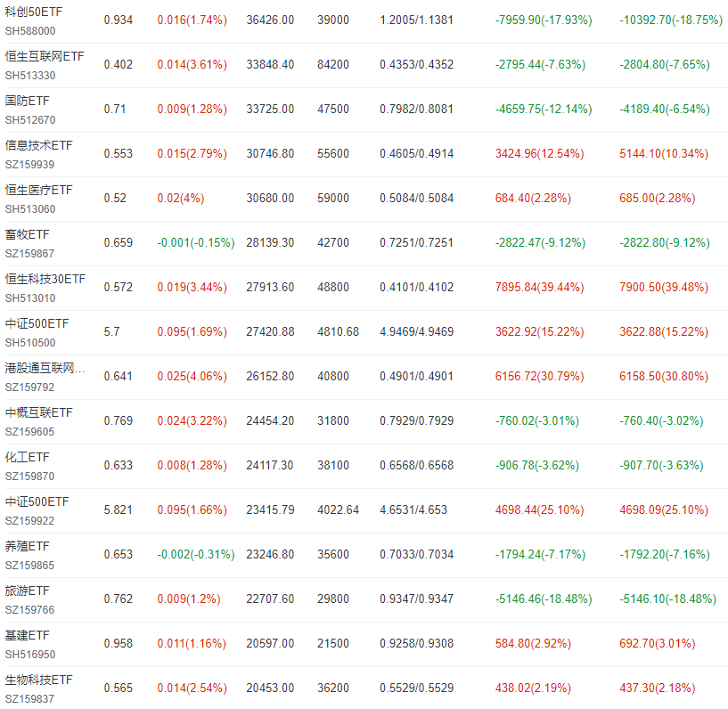Screen dimensions: 728x709
Task: Select the 养殖ETF change -0.002(-0.31%)
Action: pyautogui.click(x=196, y=555)
